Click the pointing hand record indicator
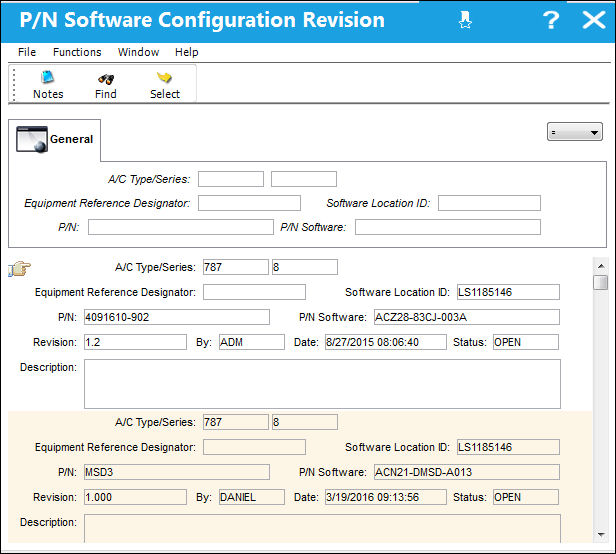The height and width of the screenshot is (554, 616). [19, 269]
